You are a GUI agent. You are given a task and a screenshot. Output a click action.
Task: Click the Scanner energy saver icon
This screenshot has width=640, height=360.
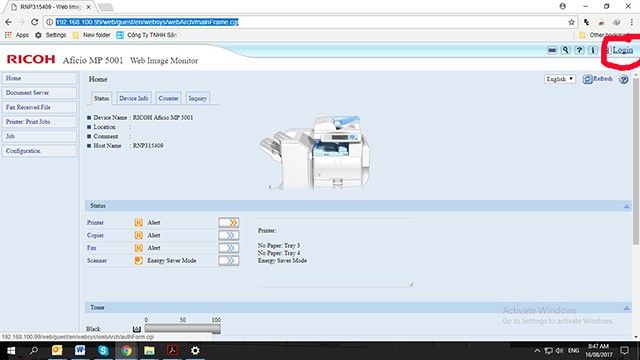pyautogui.click(x=139, y=260)
